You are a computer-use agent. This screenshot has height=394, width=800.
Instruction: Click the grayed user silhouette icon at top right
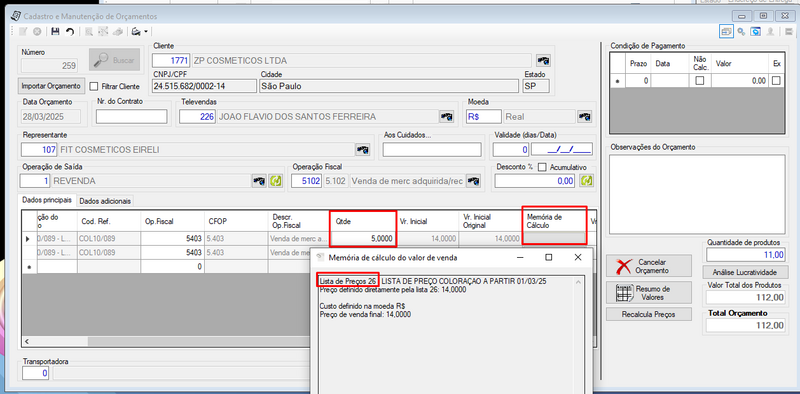click(770, 32)
